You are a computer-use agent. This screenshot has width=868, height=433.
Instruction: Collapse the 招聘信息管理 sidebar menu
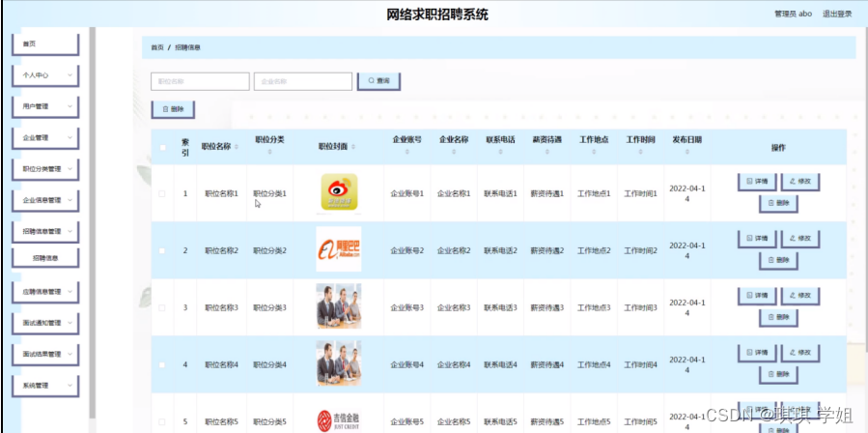(45, 232)
